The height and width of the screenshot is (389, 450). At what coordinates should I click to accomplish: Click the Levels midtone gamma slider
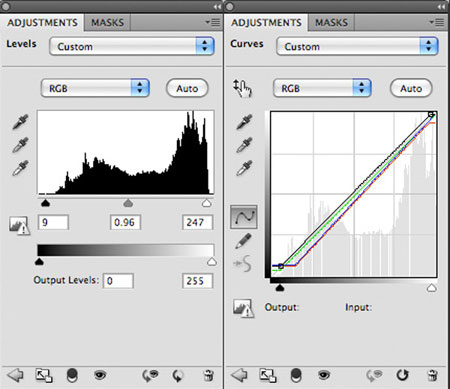click(x=128, y=203)
